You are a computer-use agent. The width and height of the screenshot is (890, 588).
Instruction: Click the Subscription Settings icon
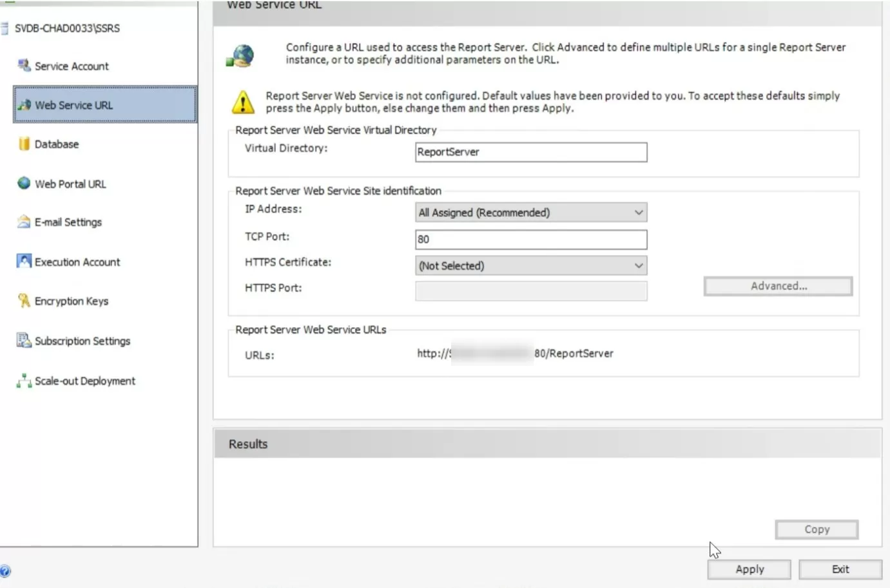[24, 340]
